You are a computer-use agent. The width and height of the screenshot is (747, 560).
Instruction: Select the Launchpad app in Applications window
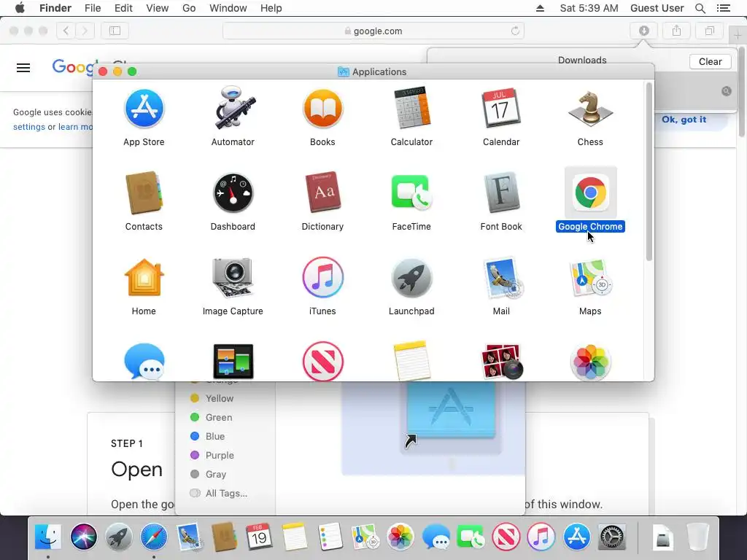tap(411, 278)
